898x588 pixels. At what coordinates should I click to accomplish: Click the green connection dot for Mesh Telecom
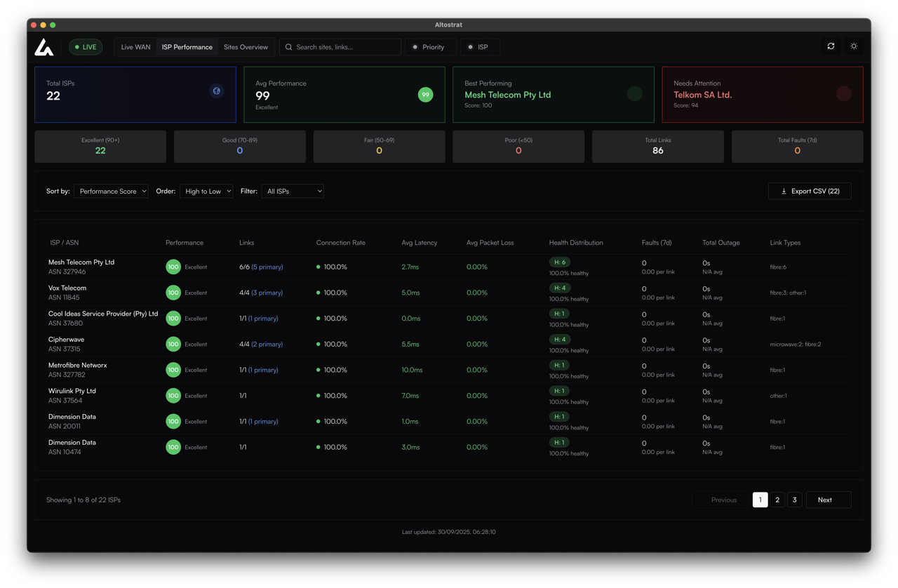click(319, 267)
